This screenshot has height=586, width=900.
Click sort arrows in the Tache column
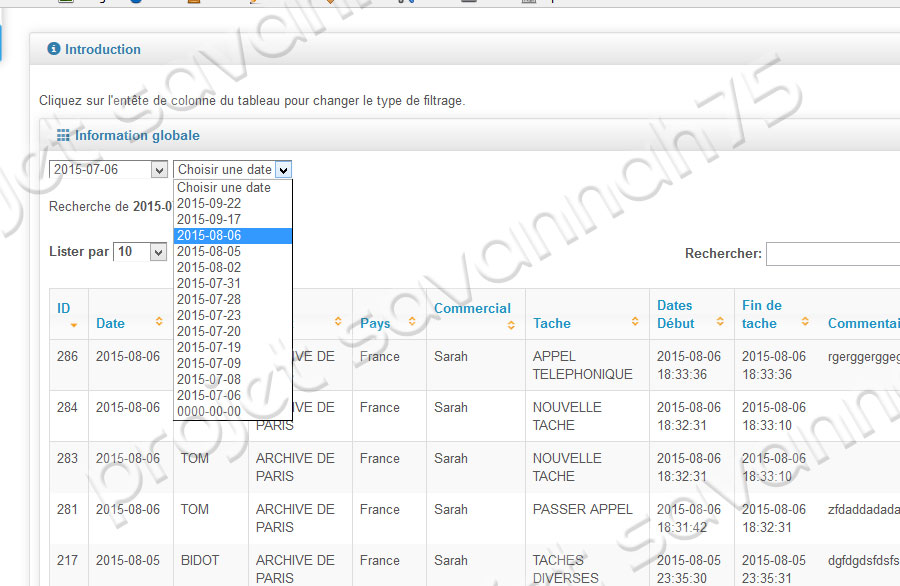pos(635,322)
